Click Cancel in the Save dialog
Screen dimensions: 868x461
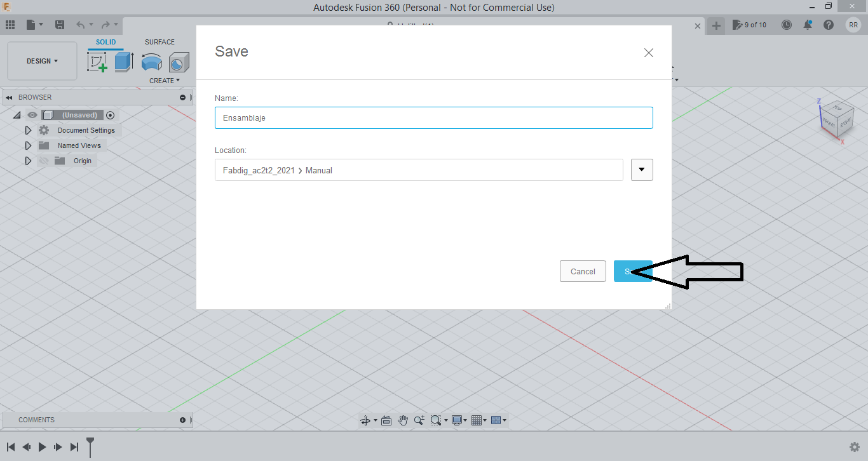click(x=583, y=271)
